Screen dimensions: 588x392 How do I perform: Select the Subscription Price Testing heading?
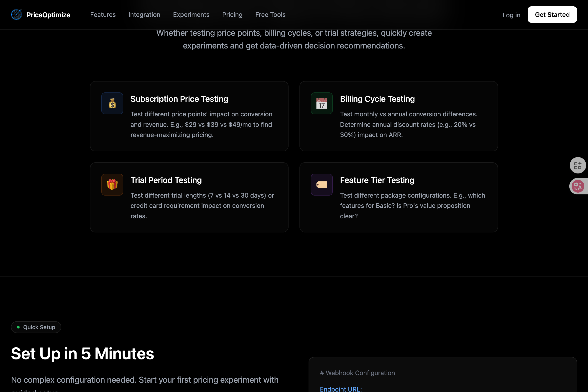pos(179,99)
